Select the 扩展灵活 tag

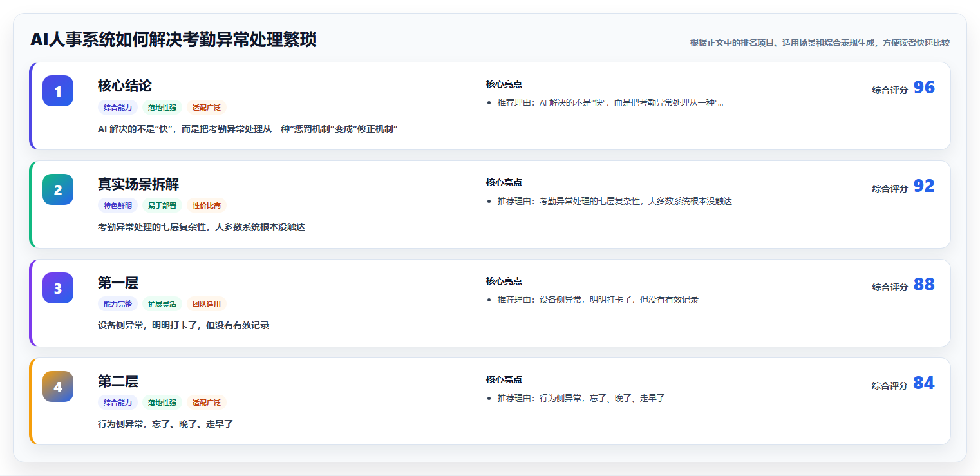click(162, 304)
